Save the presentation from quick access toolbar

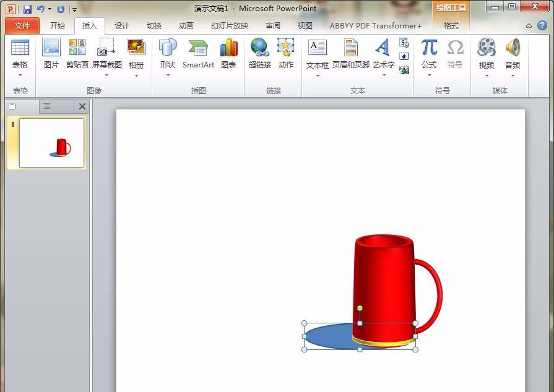pos(27,9)
